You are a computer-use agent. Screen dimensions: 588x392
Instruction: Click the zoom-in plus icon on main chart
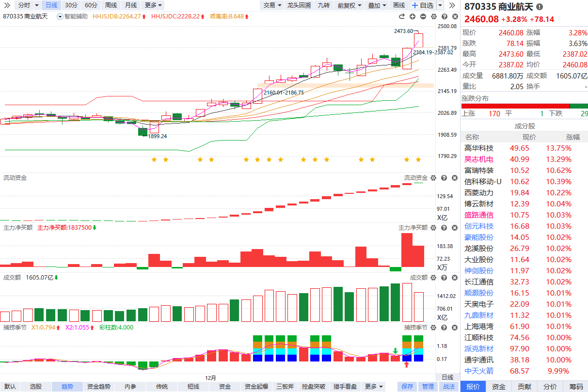coord(413,16)
